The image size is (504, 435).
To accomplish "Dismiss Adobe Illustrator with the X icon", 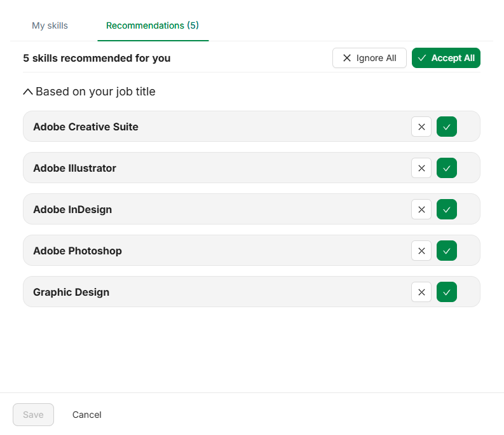I will [421, 168].
